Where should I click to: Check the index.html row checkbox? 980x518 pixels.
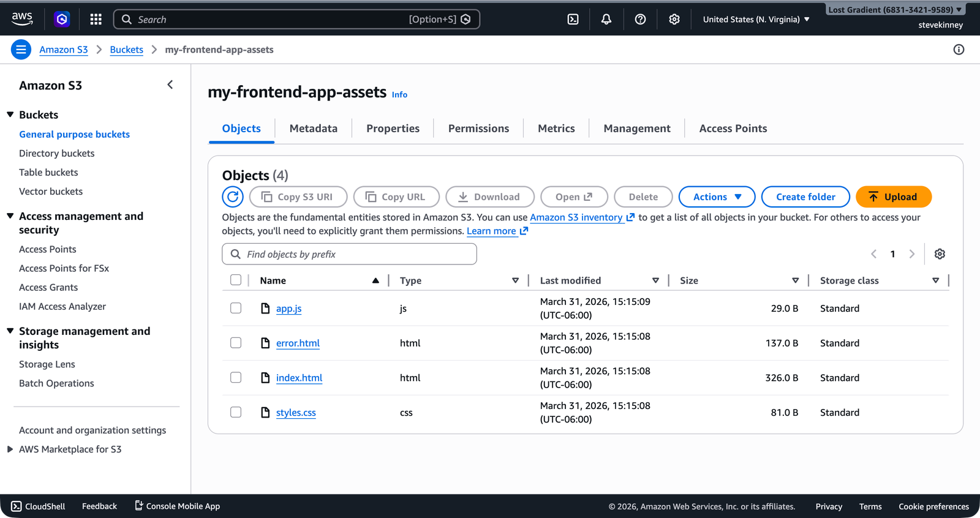pyautogui.click(x=236, y=378)
